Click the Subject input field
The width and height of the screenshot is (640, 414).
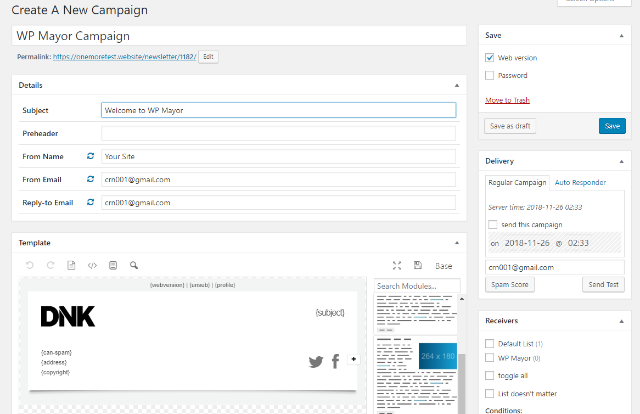pyautogui.click(x=278, y=110)
